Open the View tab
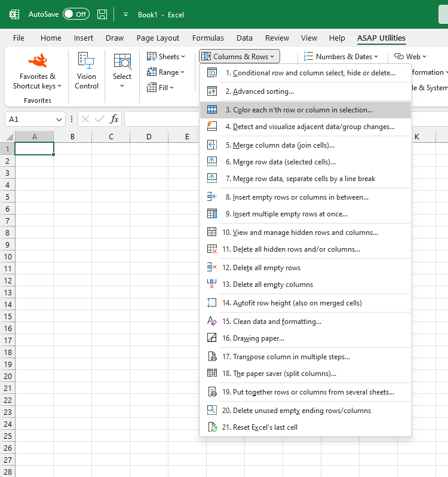The height and width of the screenshot is (477, 448). pyautogui.click(x=309, y=38)
